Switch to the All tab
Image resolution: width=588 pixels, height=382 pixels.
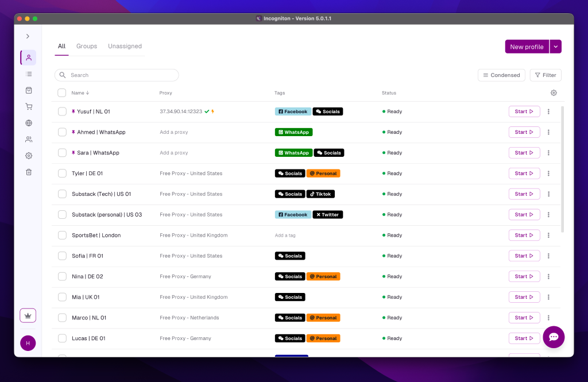point(61,46)
